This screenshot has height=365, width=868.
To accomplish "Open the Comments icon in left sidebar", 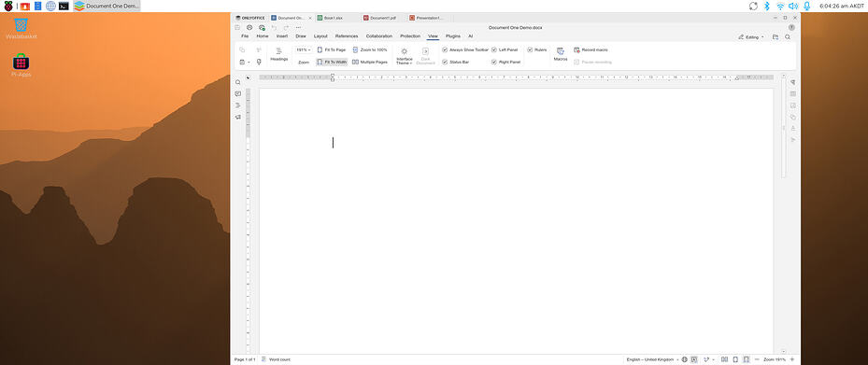I will click(x=238, y=94).
